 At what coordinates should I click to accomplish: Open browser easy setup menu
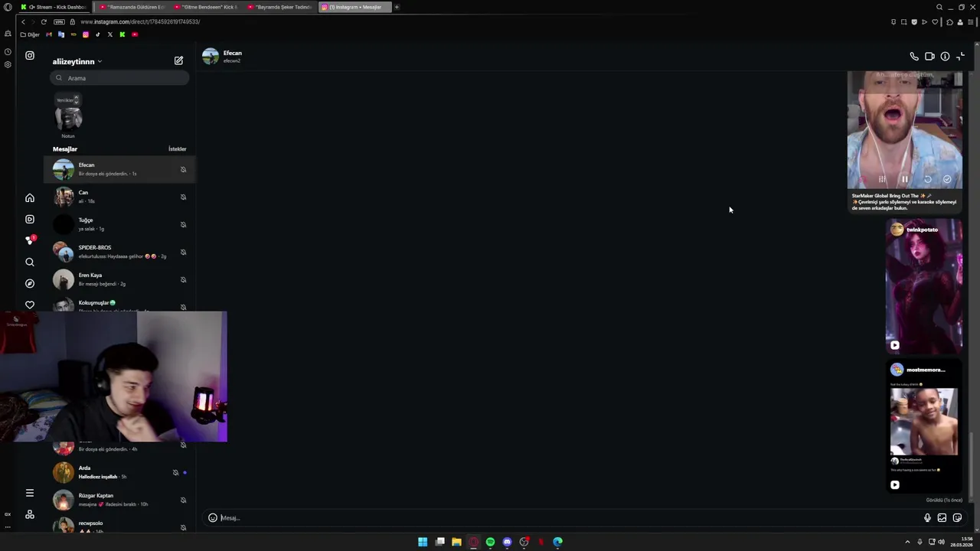pos(972,22)
